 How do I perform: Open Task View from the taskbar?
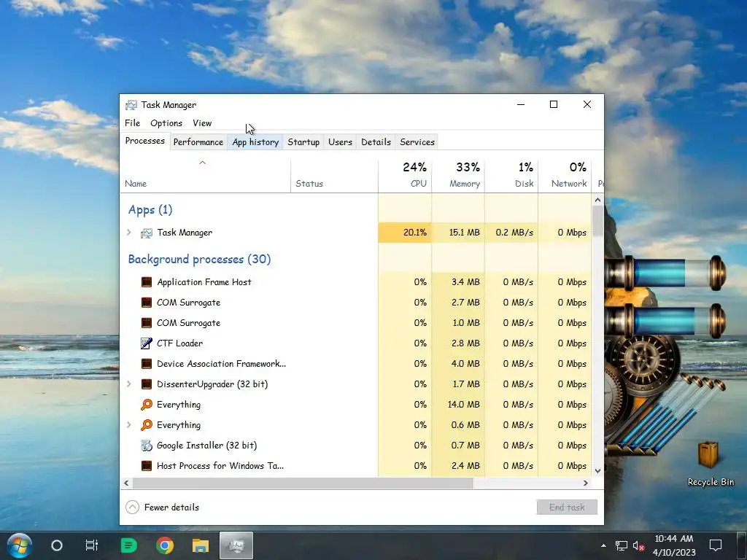click(x=91, y=545)
